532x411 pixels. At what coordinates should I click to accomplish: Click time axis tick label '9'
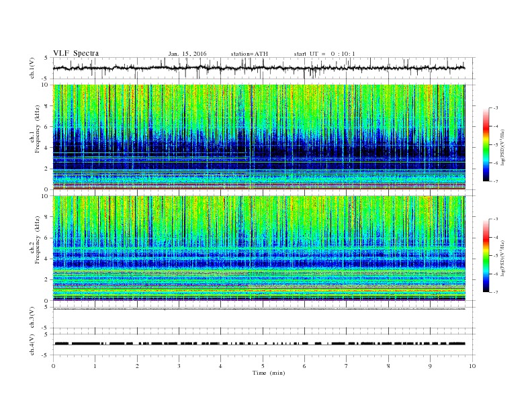(430, 366)
